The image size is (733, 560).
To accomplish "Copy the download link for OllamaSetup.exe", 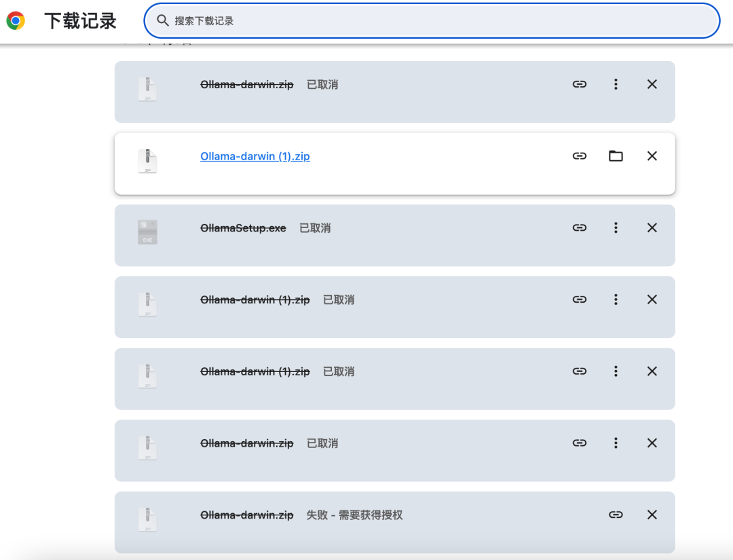I will pyautogui.click(x=579, y=227).
